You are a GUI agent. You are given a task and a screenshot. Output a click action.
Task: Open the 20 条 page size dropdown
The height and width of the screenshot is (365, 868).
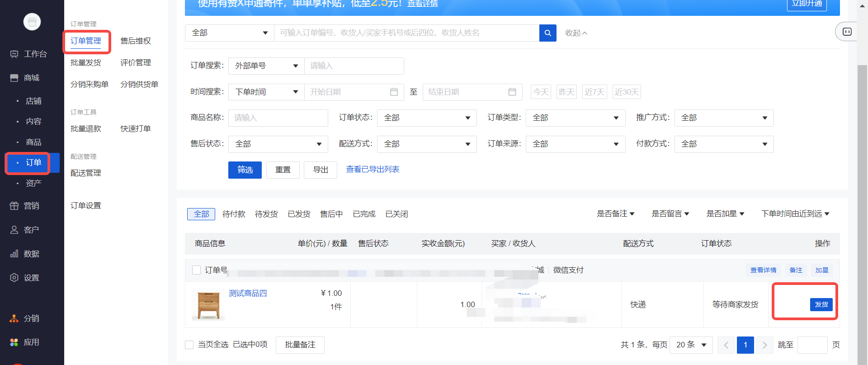tap(690, 345)
